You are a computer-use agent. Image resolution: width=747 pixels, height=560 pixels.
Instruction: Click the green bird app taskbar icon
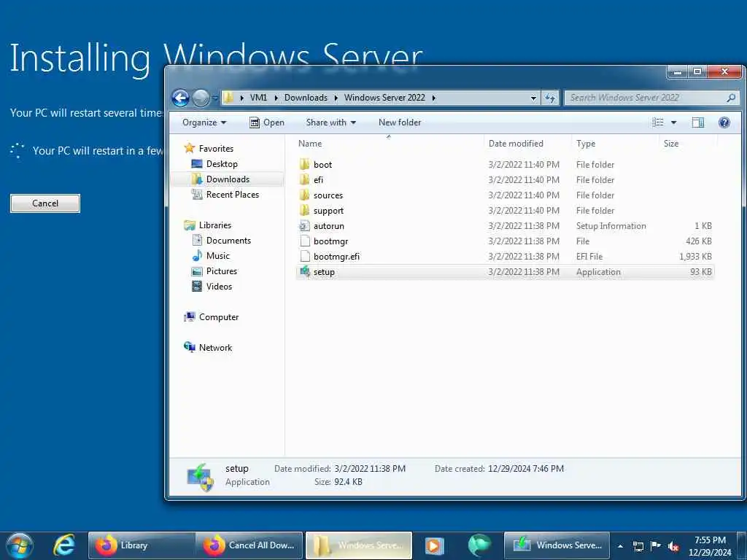[479, 545]
